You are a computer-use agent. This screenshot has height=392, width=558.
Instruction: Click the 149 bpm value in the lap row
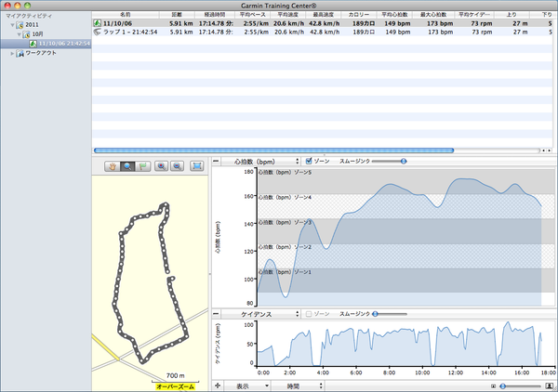398,32
